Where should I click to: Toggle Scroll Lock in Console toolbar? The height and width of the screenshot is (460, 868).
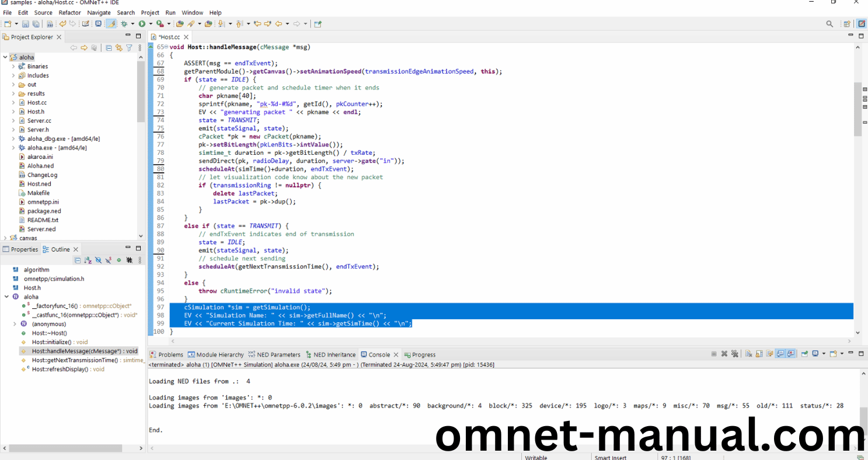(x=759, y=354)
